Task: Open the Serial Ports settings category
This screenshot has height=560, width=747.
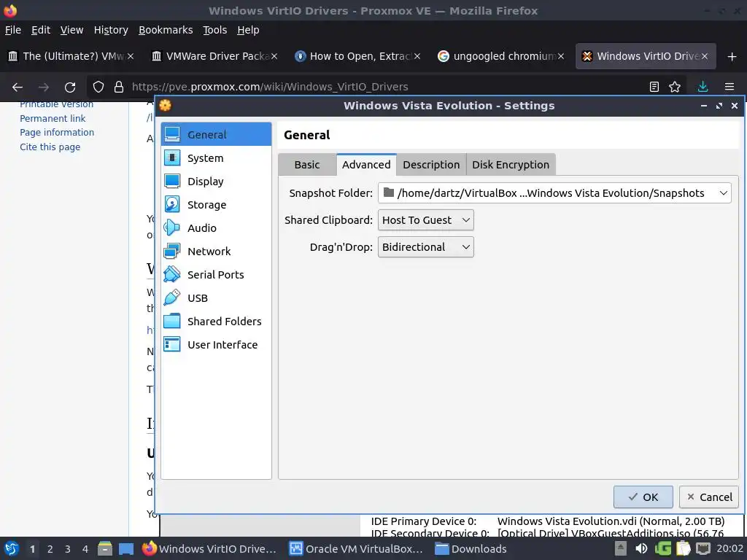Action: (216, 274)
